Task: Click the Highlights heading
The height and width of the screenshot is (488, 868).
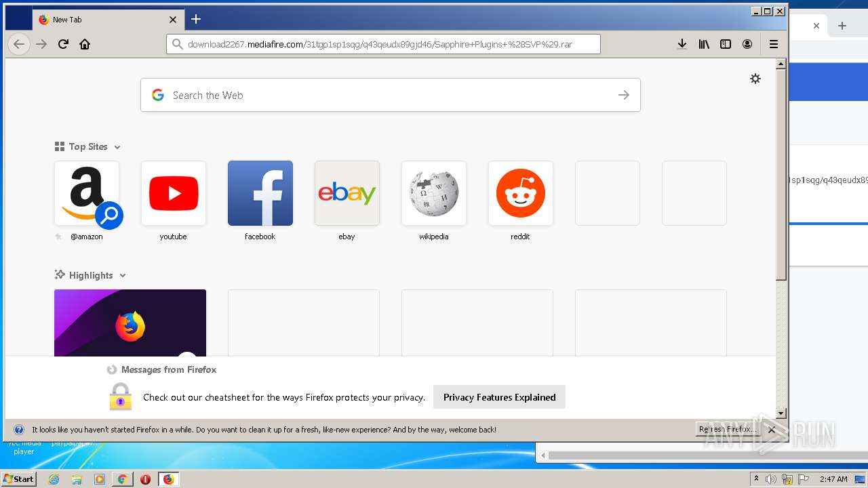Action: (91, 275)
